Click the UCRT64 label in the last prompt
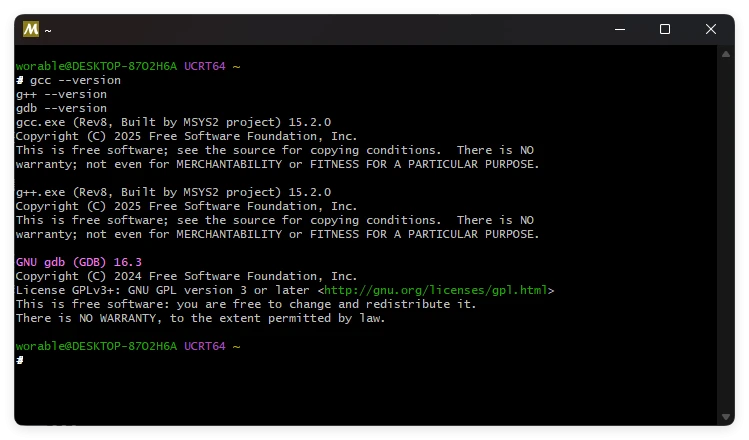Screen dimensions: 749x440 (x=204, y=346)
